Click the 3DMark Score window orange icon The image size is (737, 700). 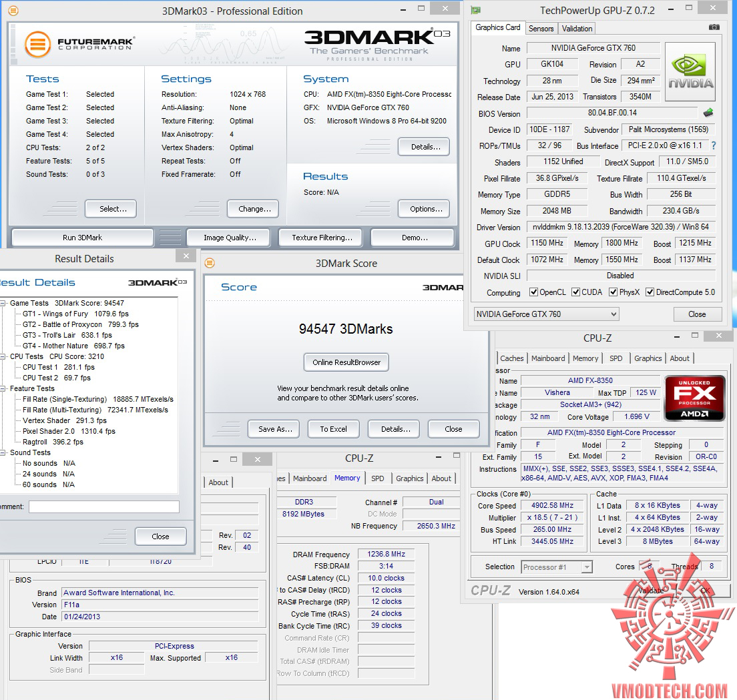[210, 263]
